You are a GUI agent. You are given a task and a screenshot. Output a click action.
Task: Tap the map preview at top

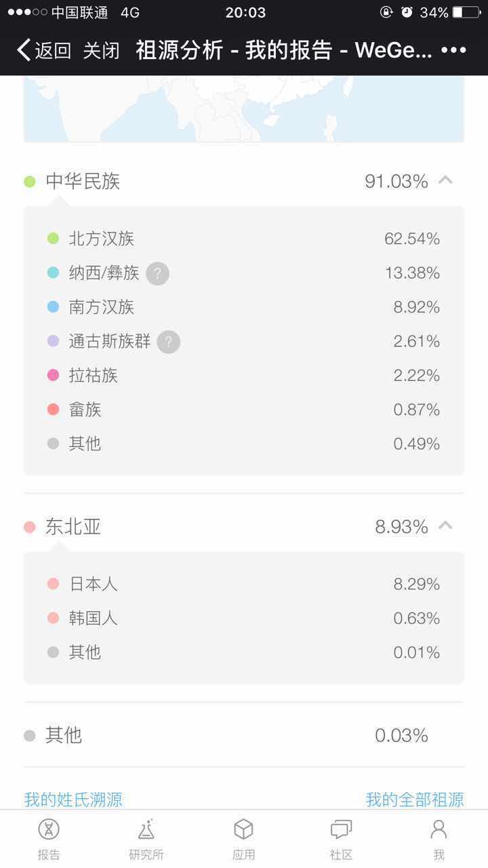point(243,108)
